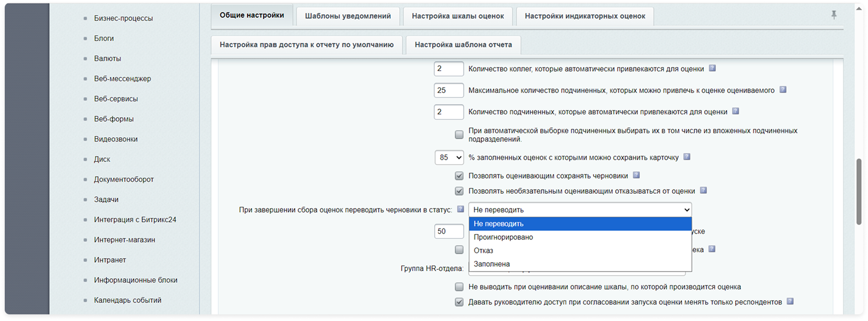
Task: Open Настройки индикаторных оценок tab
Action: pyautogui.click(x=585, y=16)
